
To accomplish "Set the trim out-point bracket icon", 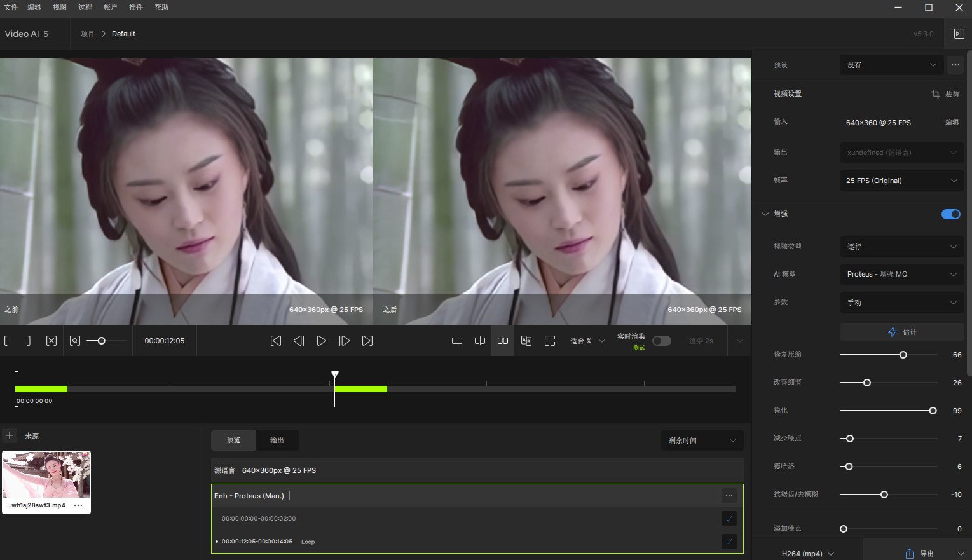I will [x=29, y=341].
